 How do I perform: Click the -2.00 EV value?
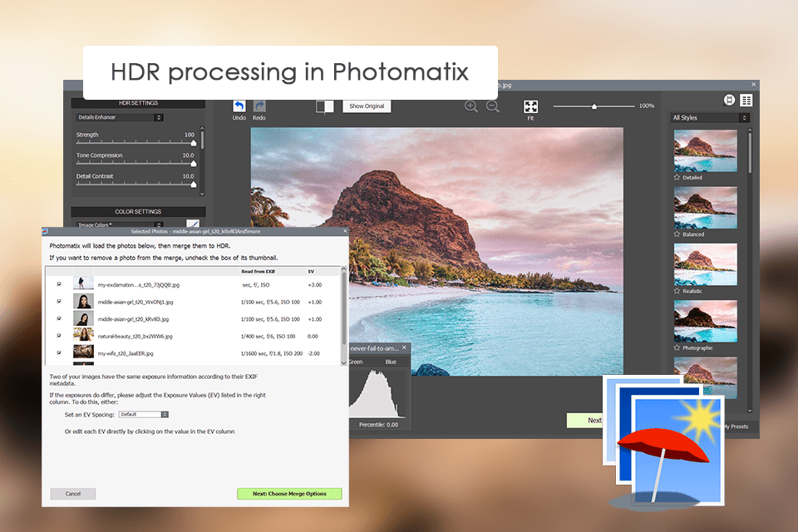tap(313, 353)
